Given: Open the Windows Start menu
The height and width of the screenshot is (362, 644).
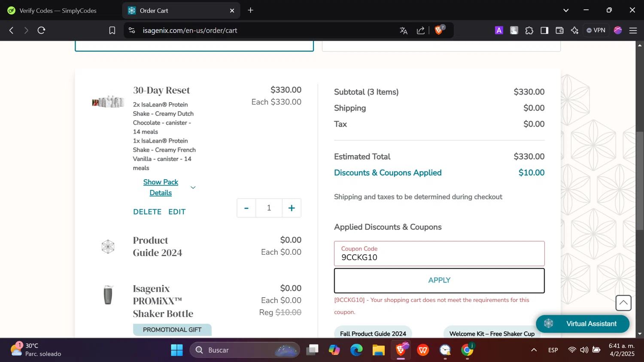Looking at the screenshot, I should (177, 350).
